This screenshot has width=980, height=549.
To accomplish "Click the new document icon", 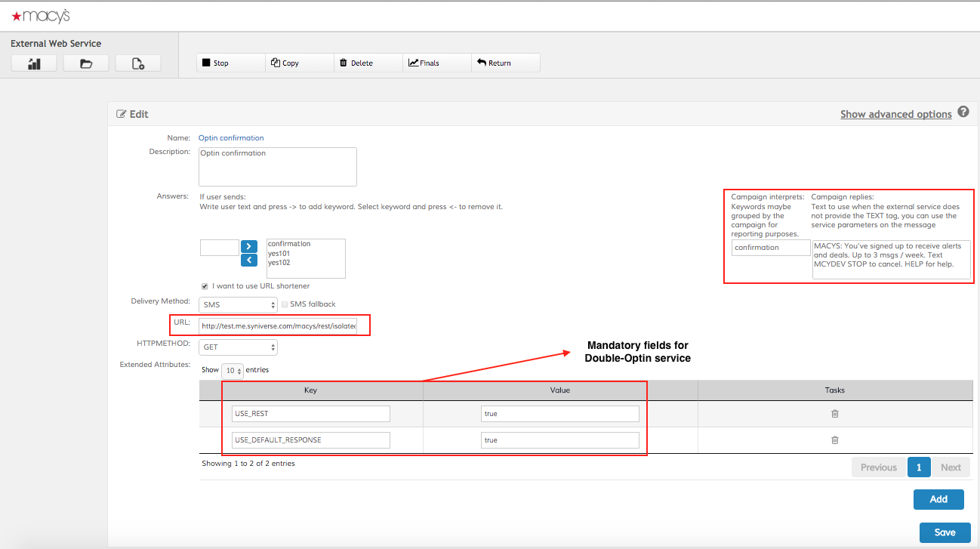I will click(138, 63).
